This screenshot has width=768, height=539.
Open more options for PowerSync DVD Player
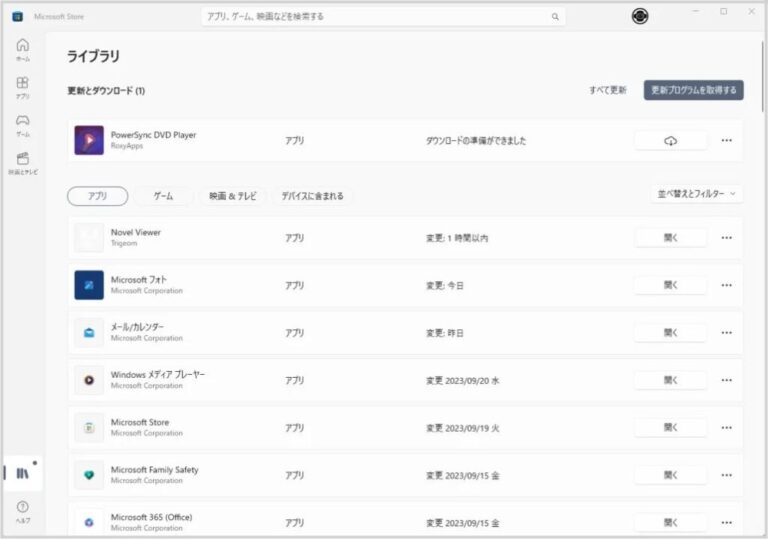point(727,141)
